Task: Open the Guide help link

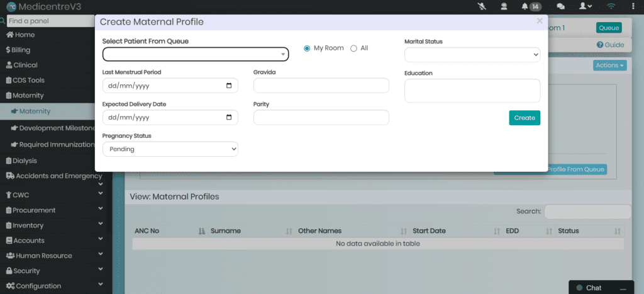Action: pos(610,45)
